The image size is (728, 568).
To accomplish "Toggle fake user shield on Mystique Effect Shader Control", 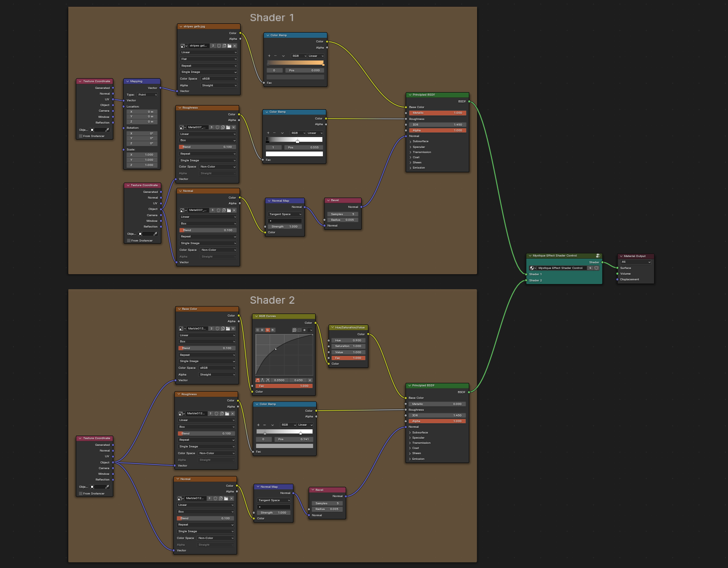I will (596, 268).
